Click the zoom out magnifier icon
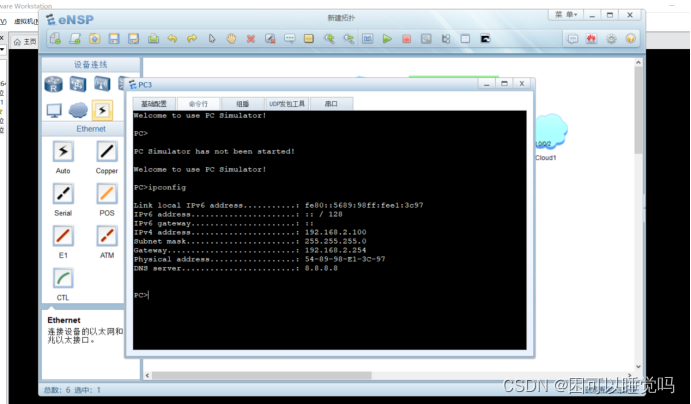This screenshot has height=404, width=691. coord(349,39)
